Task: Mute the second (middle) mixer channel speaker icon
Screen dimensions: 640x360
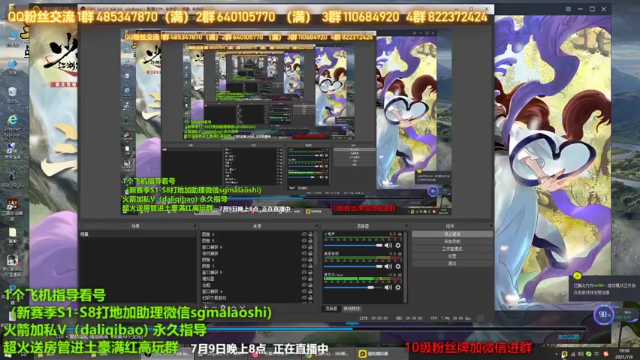Action: pyautogui.click(x=388, y=266)
